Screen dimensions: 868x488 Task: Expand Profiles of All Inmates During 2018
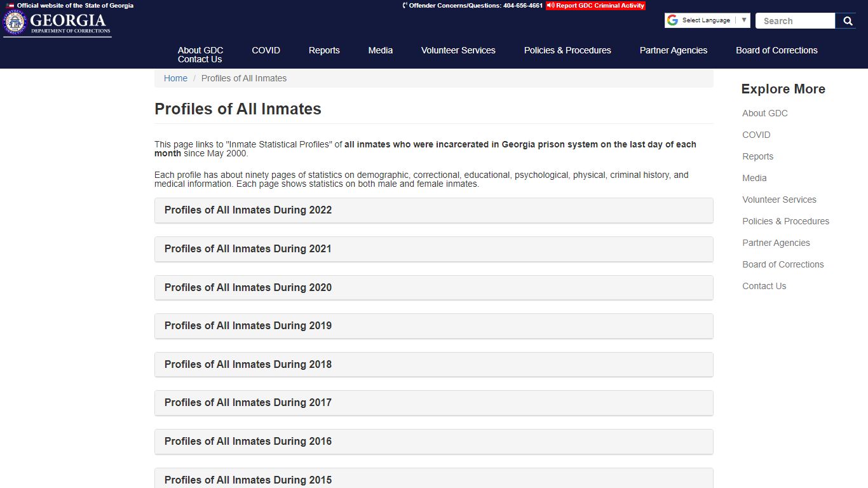tap(434, 365)
